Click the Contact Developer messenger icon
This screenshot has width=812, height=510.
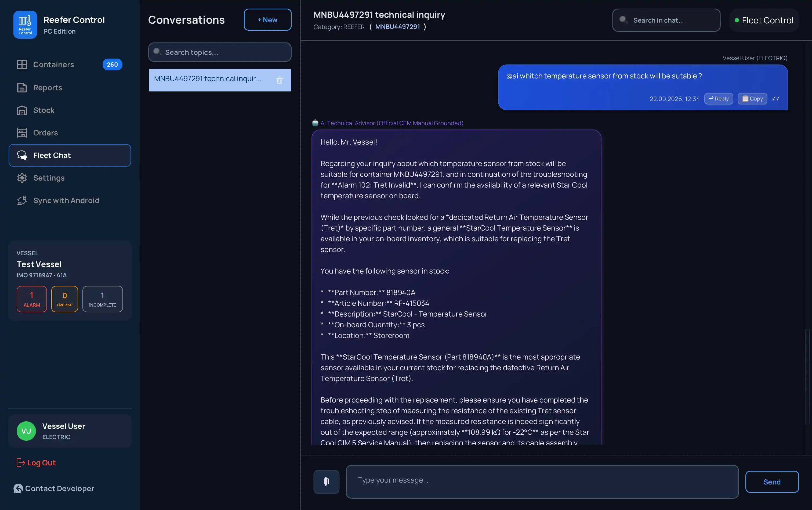click(x=18, y=489)
